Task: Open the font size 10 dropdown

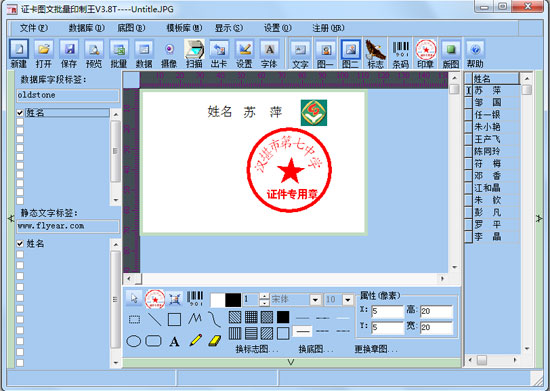Action: (x=348, y=300)
